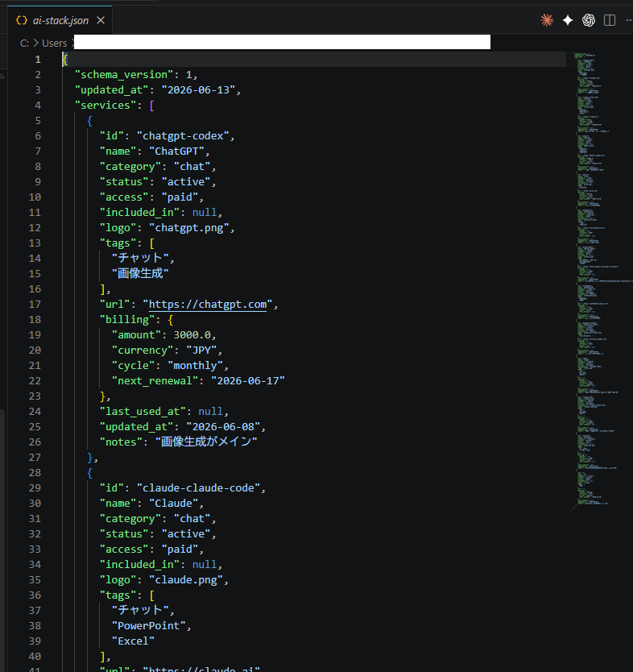Click the "JPY" currency value
Image resolution: width=633 pixels, height=672 pixels.
click(201, 351)
